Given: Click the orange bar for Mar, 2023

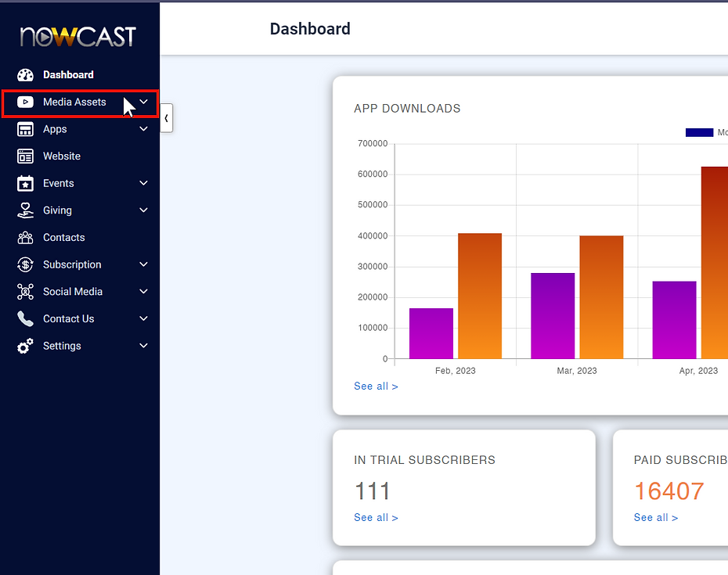Looking at the screenshot, I should coord(602,297).
